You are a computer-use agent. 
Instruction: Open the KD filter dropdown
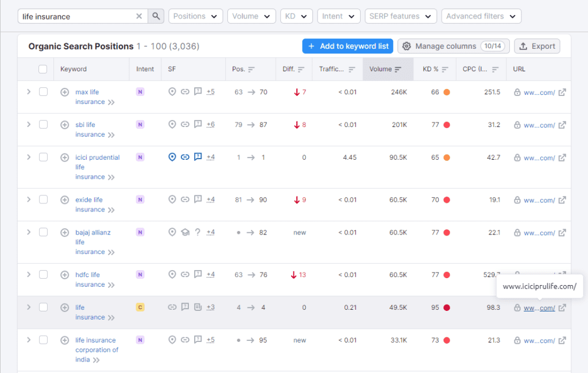[x=296, y=16]
